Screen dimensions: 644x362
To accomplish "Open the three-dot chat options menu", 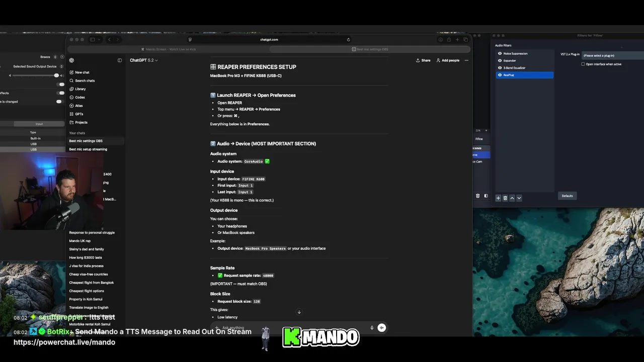I will (466, 60).
